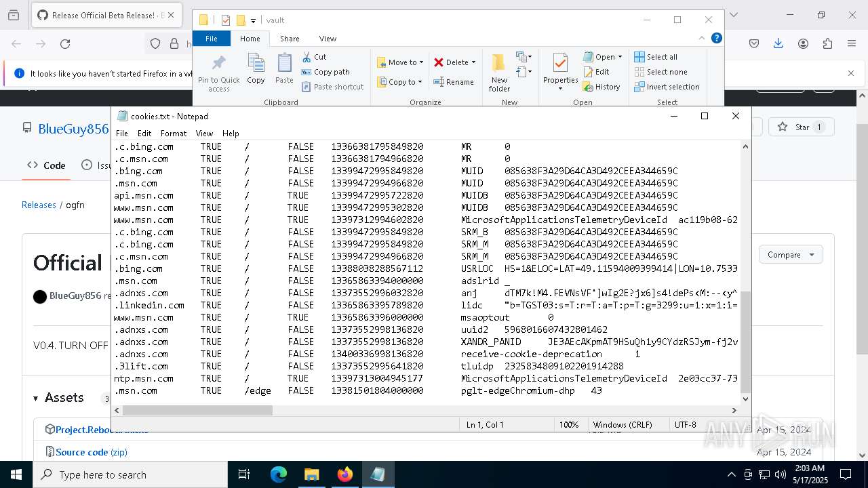Create a New folder from Explorer ribbon

tap(499, 73)
